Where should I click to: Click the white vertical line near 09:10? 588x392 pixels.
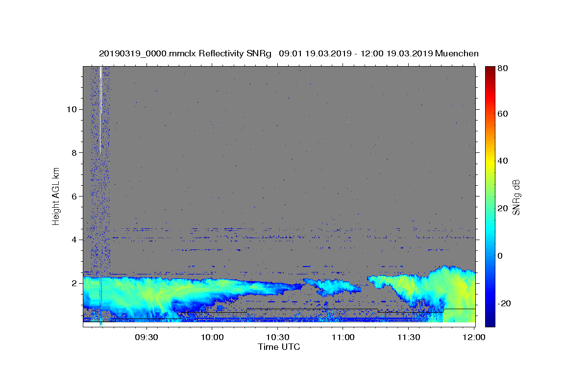click(x=100, y=110)
